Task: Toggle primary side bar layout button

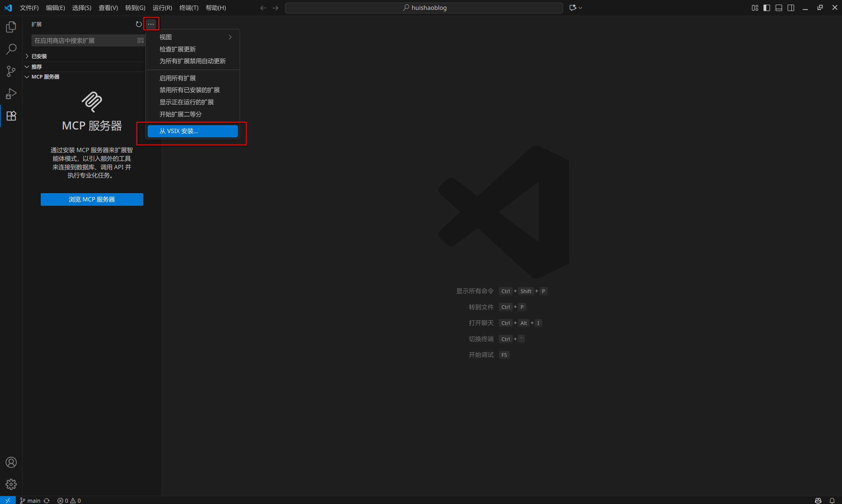Action: [x=767, y=8]
